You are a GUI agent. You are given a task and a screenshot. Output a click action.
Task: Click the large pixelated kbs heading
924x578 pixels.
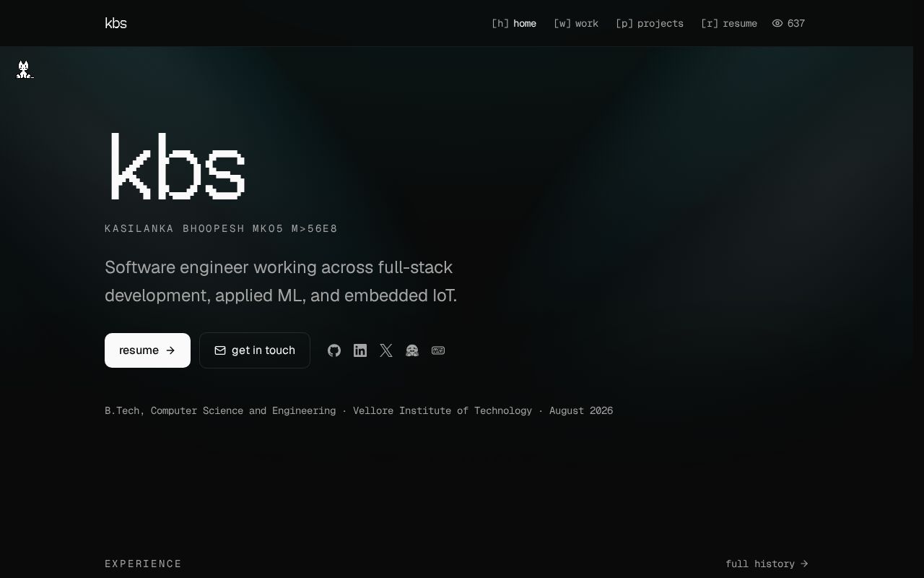[x=178, y=166]
